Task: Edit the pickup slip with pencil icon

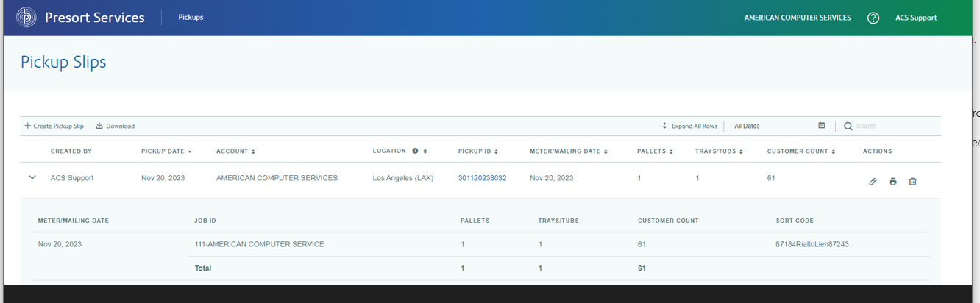Action: coord(873,182)
